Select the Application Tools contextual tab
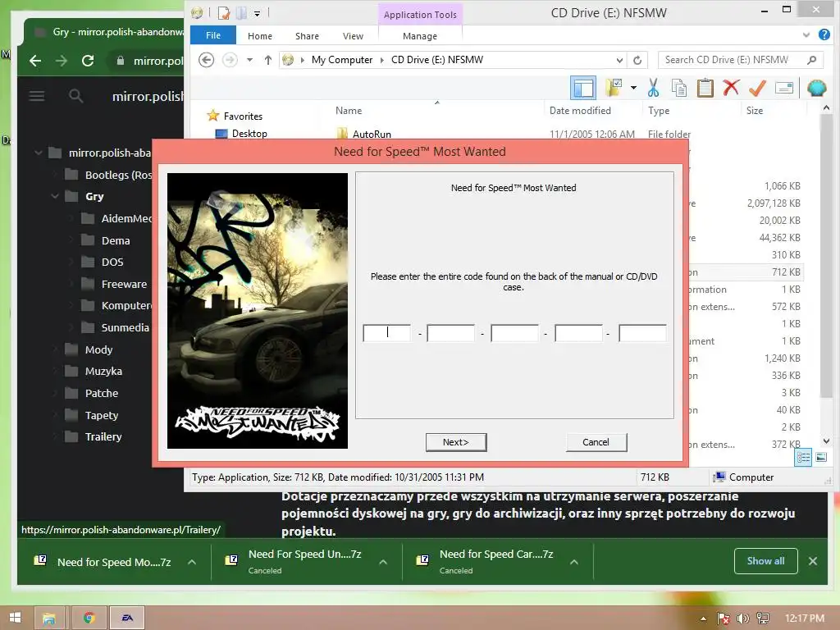 click(420, 15)
